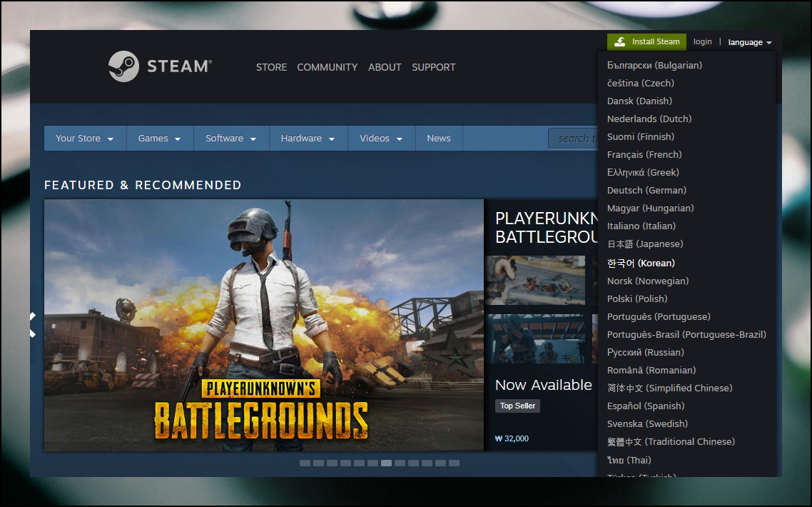Click the carousel previous arrow

(x=33, y=325)
